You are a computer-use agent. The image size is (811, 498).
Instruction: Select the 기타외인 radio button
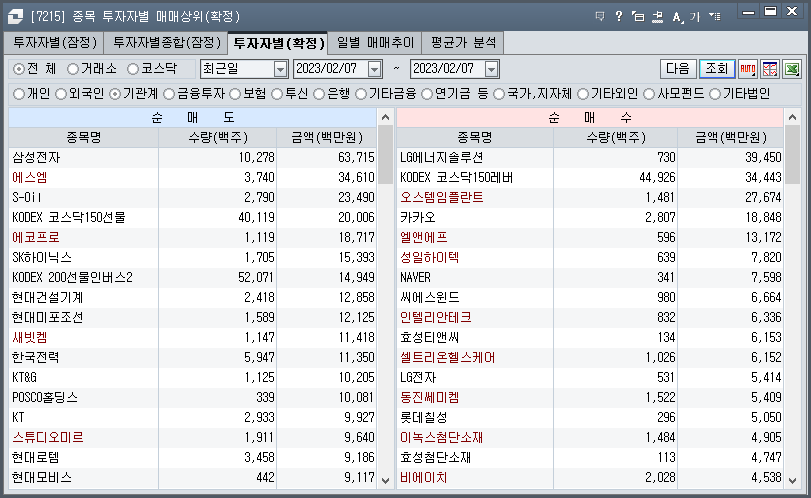583,94
